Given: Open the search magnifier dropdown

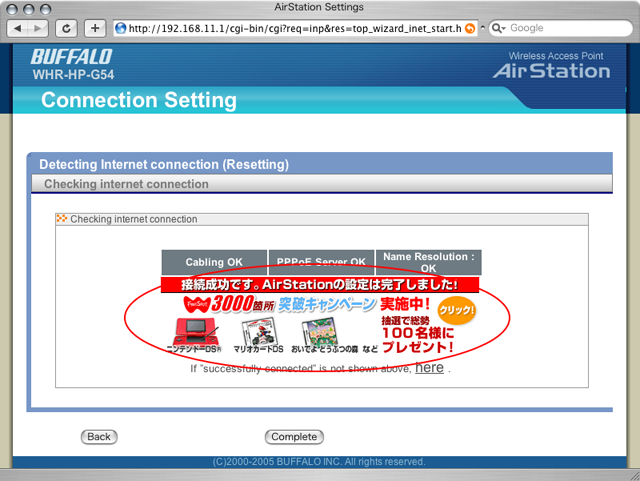Looking at the screenshot, I should [499, 28].
